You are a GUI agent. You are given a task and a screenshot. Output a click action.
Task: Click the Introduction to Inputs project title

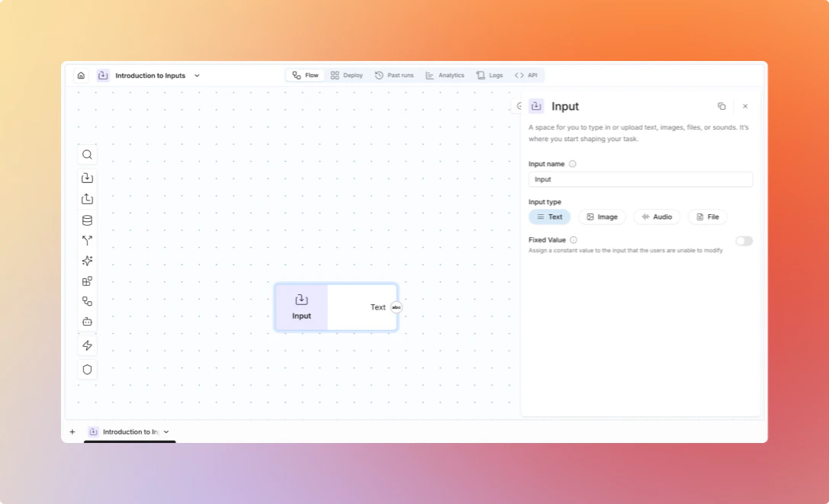[x=150, y=75]
